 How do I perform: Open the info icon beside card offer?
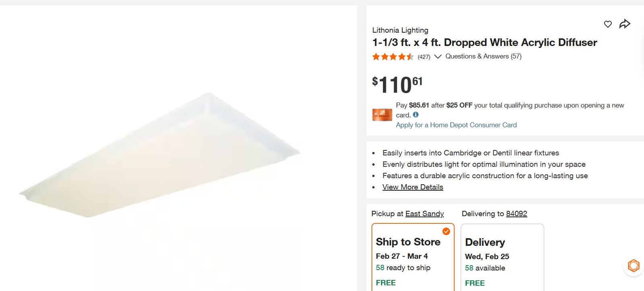click(x=416, y=115)
